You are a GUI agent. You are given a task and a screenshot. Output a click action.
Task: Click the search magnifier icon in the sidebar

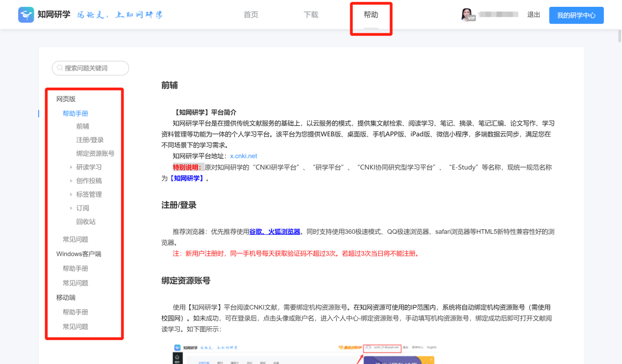click(60, 68)
